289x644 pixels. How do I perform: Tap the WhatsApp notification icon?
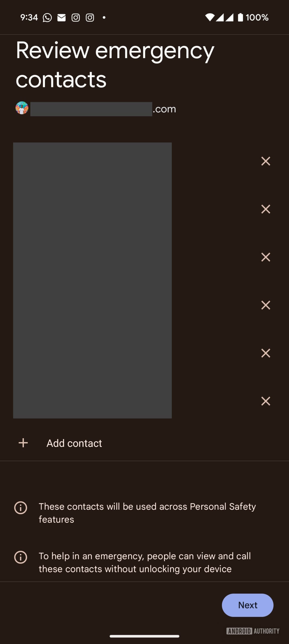point(47,18)
